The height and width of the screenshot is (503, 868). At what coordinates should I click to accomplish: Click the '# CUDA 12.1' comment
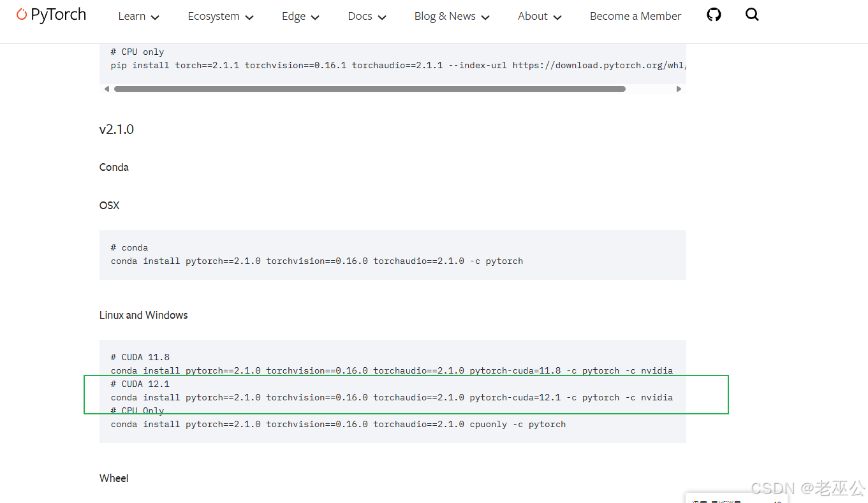point(140,384)
